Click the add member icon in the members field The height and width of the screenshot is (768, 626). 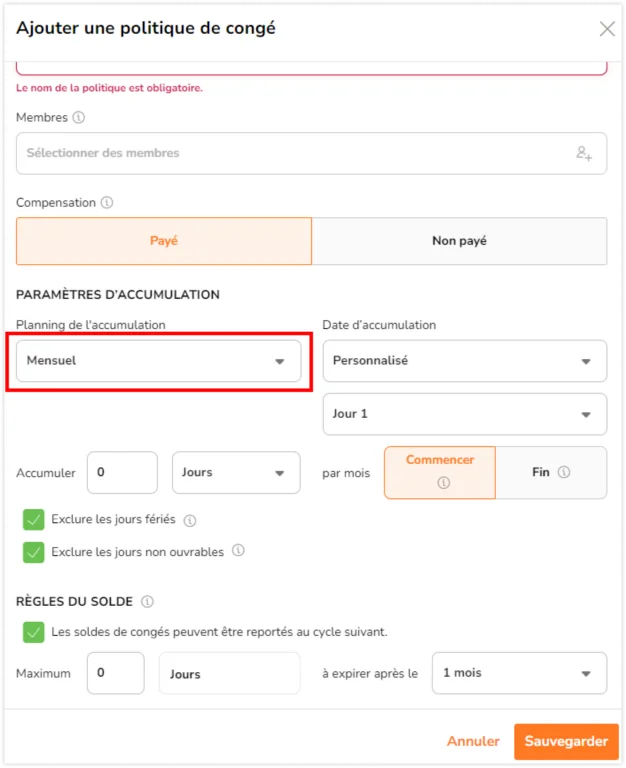pos(584,153)
